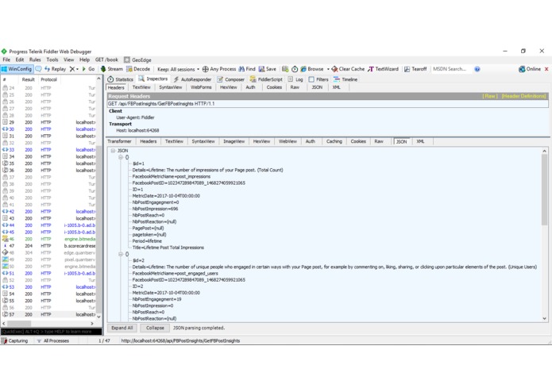Viewport: 552px width, 392px height.
Task: Click the Collapse button
Action: click(x=155, y=328)
